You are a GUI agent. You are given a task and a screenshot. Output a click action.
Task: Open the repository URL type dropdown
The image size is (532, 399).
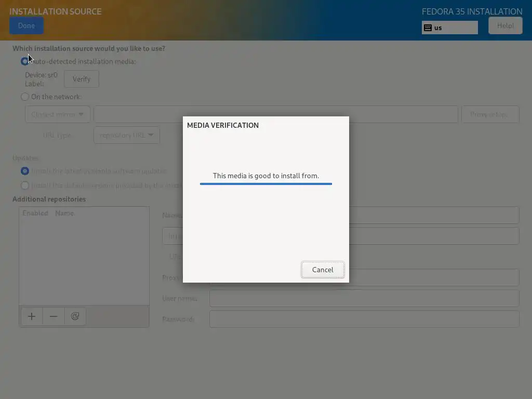[127, 136]
